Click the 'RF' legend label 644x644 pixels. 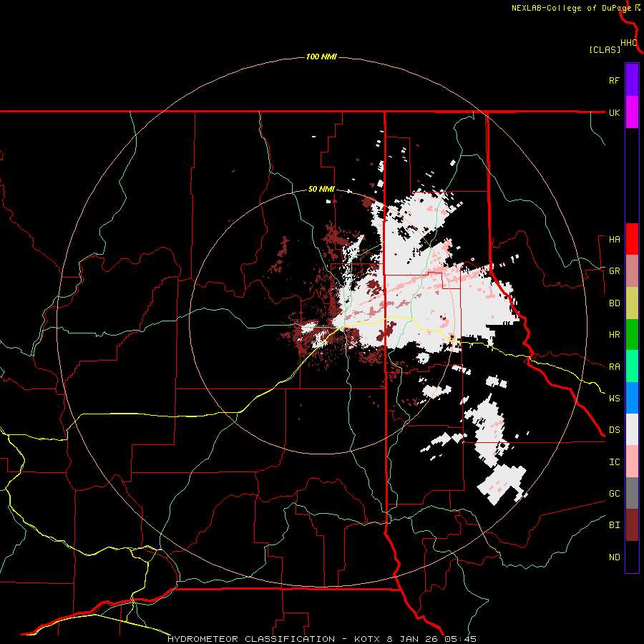pos(614,80)
